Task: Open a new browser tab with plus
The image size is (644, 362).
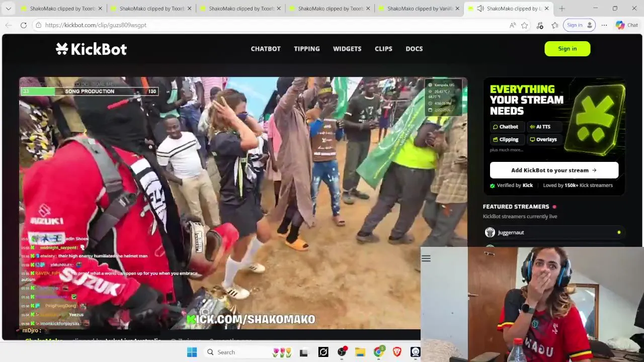Action: [x=562, y=9]
